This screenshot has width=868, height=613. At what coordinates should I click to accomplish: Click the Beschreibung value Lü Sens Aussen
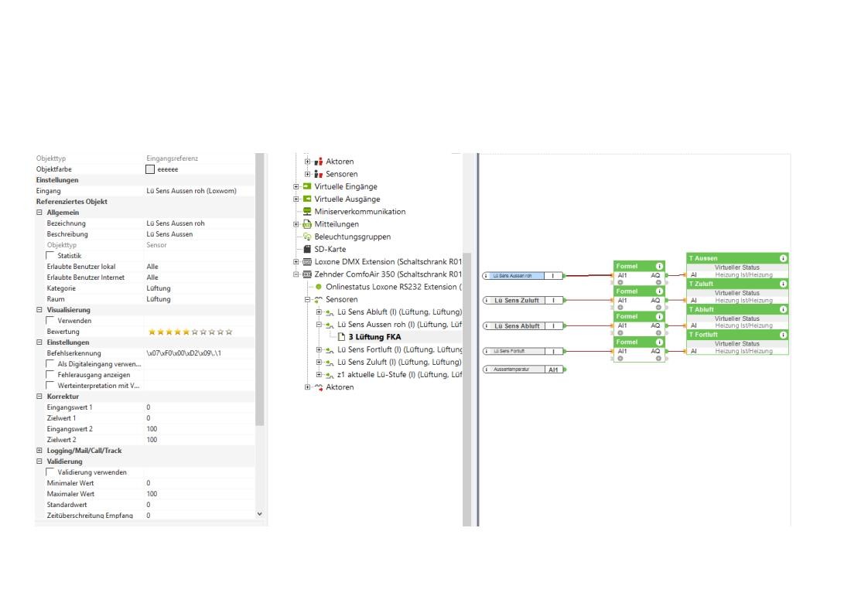click(x=169, y=234)
